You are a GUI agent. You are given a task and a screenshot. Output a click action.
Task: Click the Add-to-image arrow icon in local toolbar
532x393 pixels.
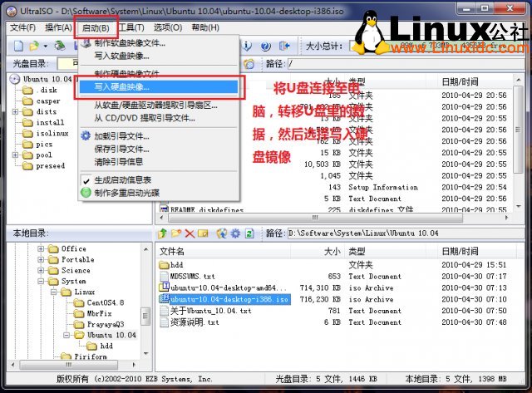point(222,233)
